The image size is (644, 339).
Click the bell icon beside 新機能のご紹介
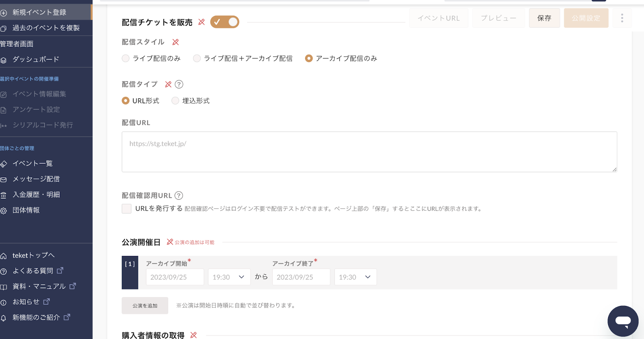4,318
